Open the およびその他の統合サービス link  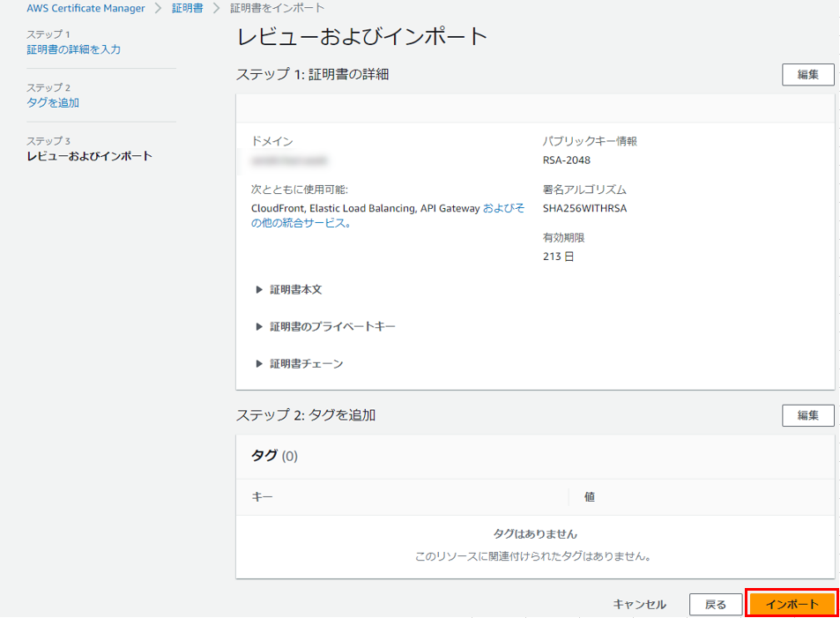coord(388,215)
